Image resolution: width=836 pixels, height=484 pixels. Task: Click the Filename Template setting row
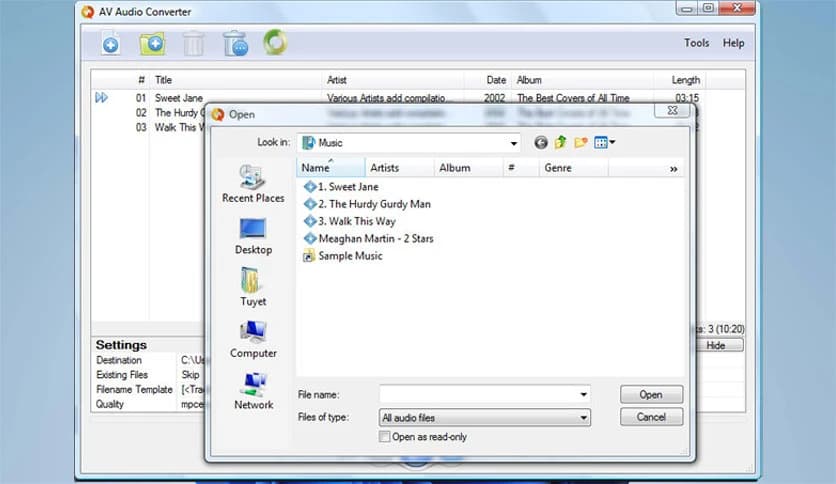[150, 390]
